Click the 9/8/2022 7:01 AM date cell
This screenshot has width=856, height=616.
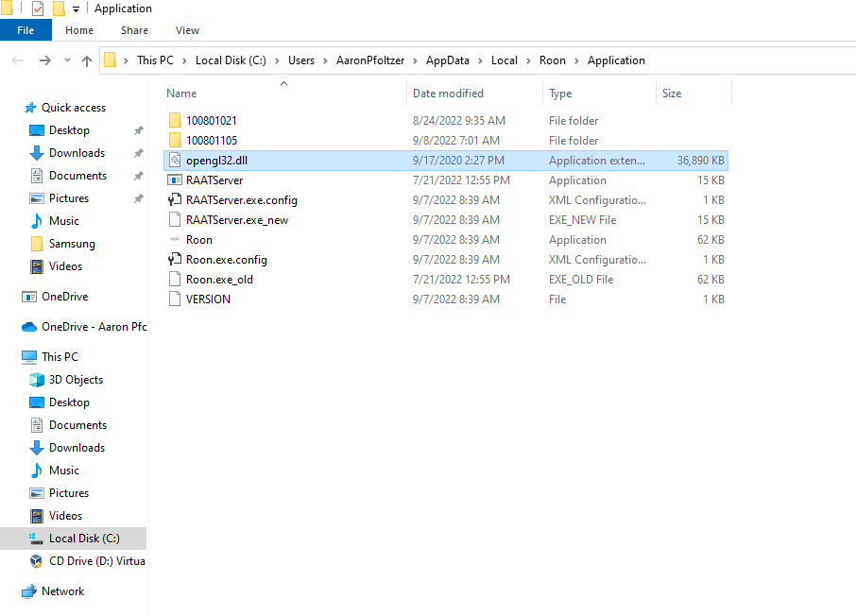[x=455, y=141]
